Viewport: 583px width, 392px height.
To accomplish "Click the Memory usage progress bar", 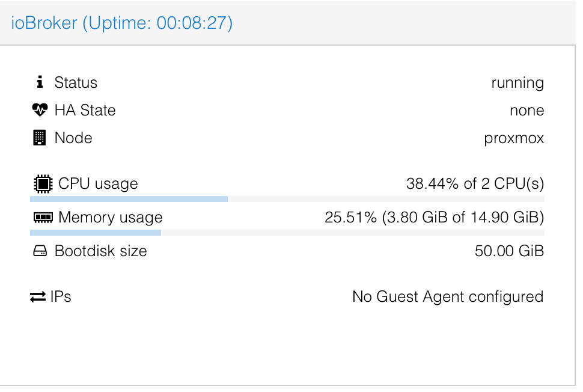I will [x=287, y=233].
